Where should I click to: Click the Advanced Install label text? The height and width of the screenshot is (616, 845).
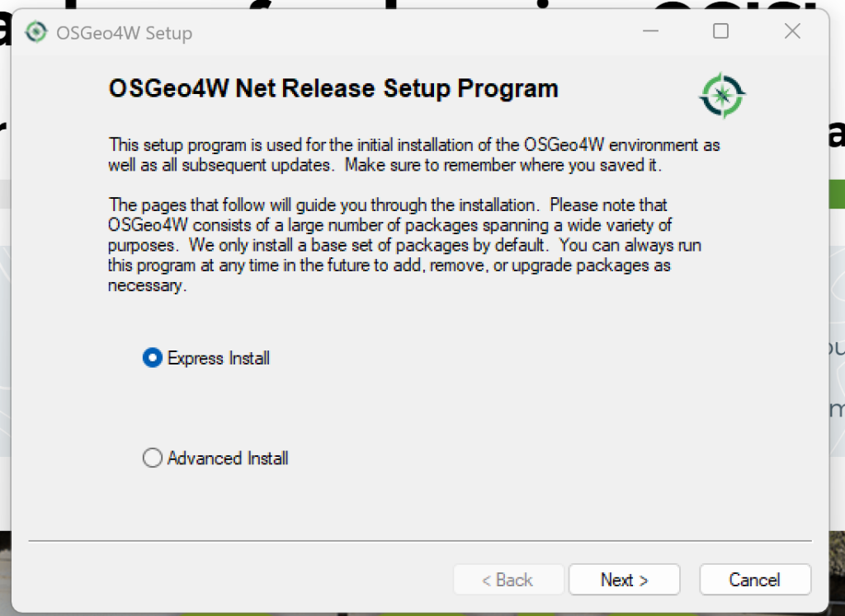tap(226, 458)
